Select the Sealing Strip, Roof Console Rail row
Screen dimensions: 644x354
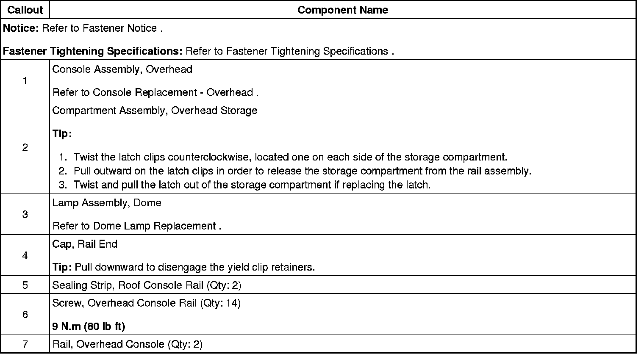[147, 285]
